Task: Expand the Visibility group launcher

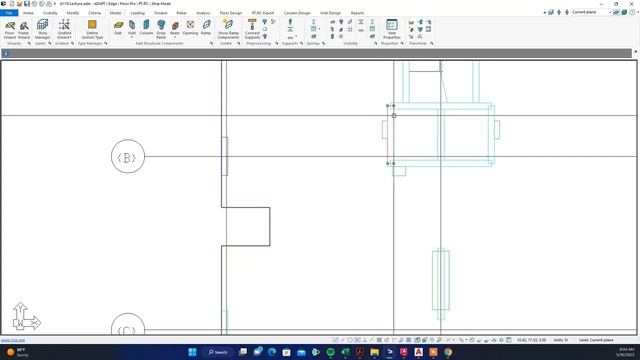Action: click(x=376, y=43)
